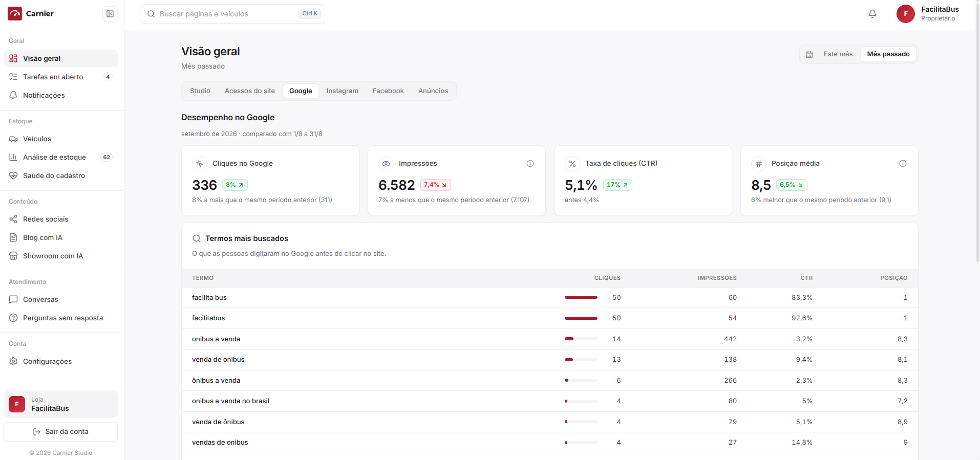980x460 pixels.
Task: Open the Loja FacilitaBus store selector
Action: point(60,404)
